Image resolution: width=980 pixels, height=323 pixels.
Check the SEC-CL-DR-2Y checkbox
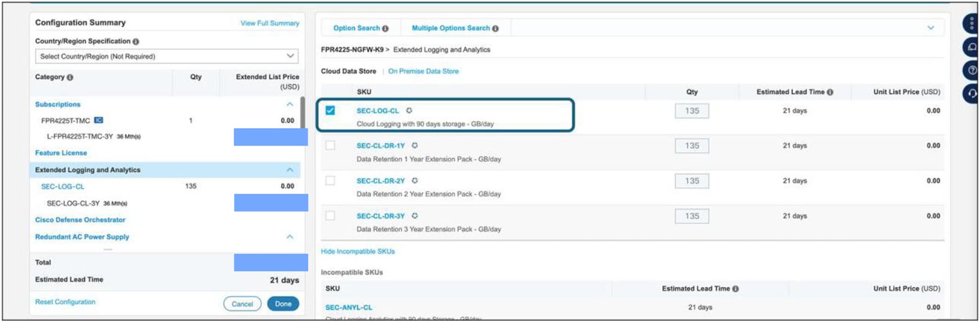pyautogui.click(x=330, y=181)
